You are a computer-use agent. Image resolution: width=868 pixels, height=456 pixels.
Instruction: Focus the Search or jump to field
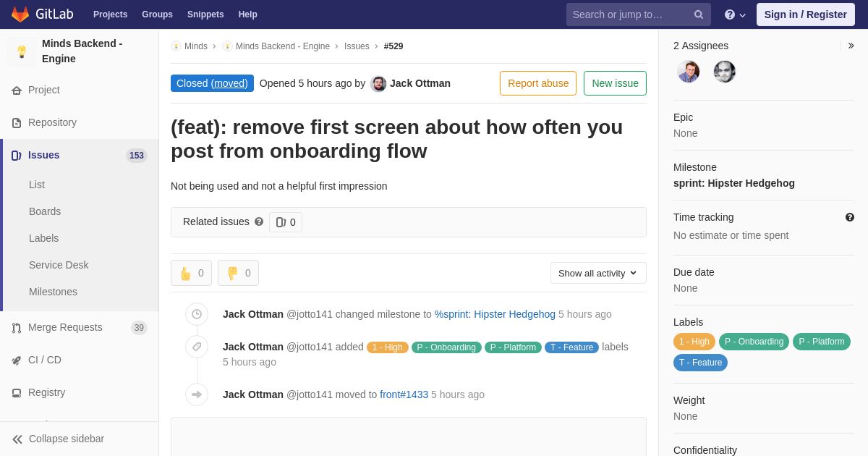pyautogui.click(x=639, y=14)
